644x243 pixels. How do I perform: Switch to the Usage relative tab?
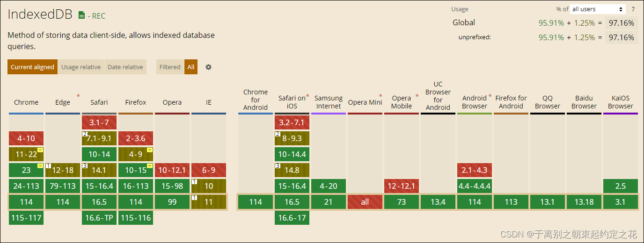coord(81,67)
